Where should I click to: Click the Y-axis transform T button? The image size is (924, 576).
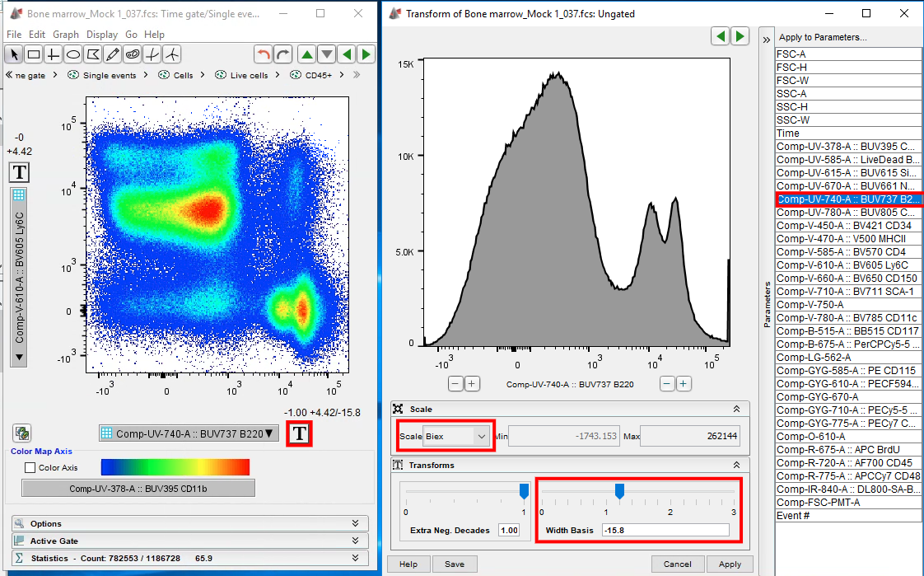(19, 172)
